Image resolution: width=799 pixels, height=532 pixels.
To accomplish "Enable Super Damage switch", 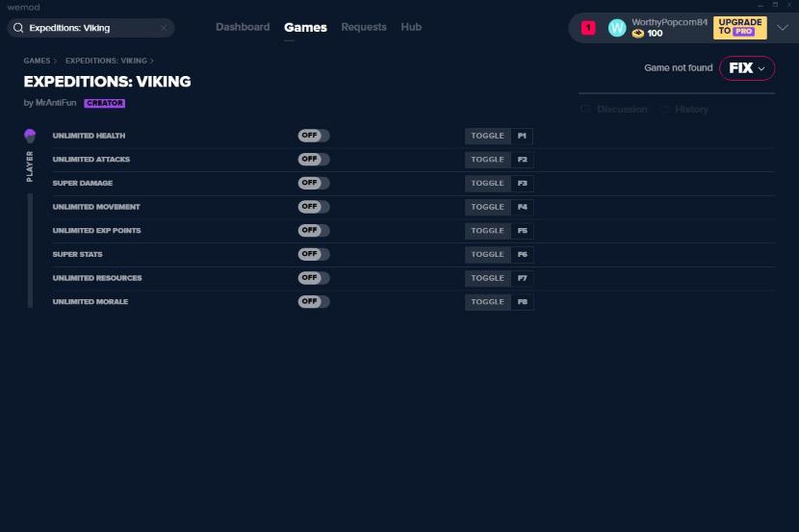I will pyautogui.click(x=314, y=183).
